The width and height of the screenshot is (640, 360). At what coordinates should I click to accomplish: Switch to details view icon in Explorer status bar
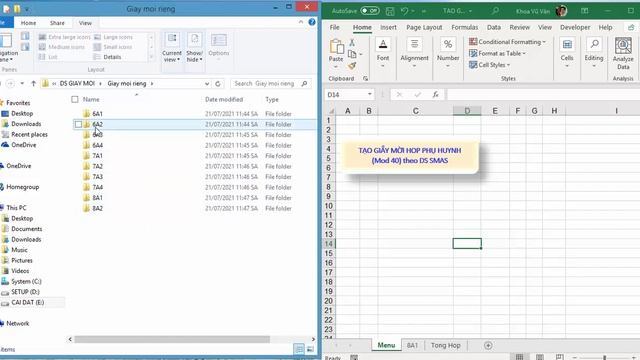[x=299, y=349]
